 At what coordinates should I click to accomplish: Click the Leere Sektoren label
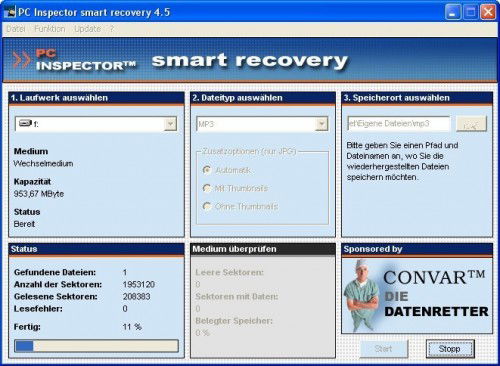pos(229,272)
